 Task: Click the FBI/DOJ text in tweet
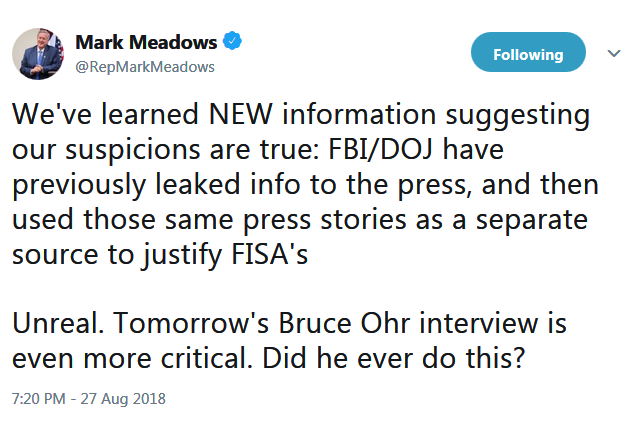tap(450, 151)
